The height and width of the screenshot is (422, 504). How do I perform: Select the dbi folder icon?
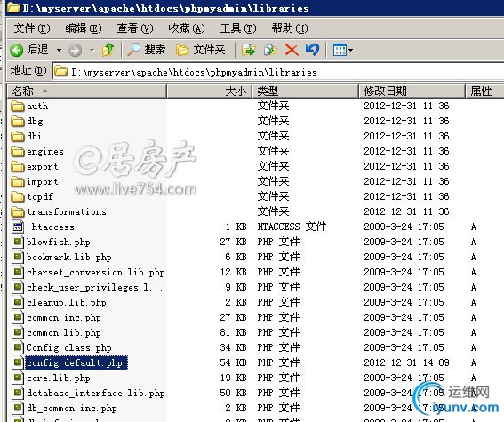pyautogui.click(x=18, y=136)
